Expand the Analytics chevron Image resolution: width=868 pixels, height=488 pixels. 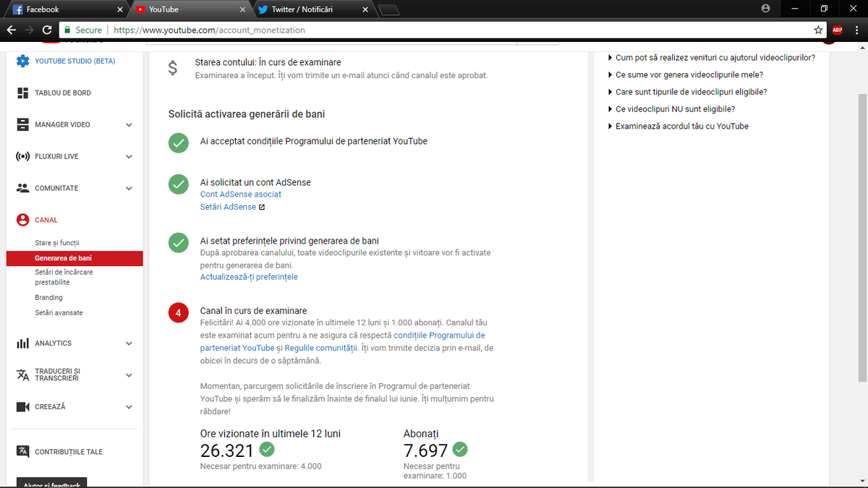point(129,343)
